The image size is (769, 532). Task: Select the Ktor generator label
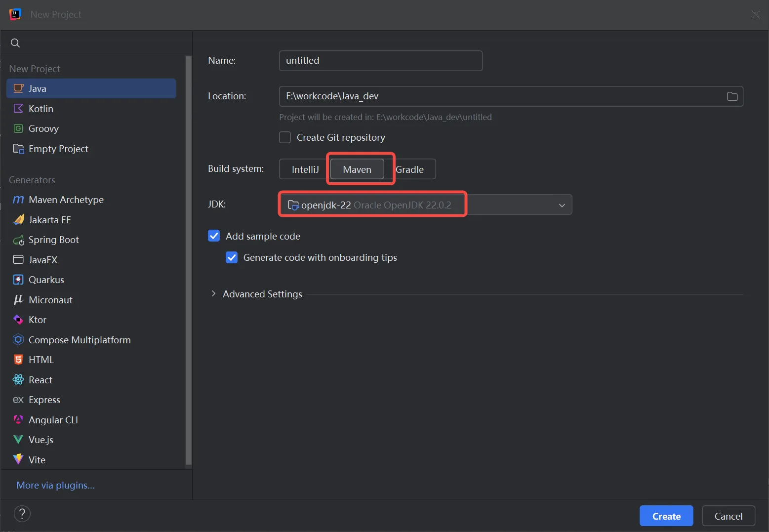38,320
